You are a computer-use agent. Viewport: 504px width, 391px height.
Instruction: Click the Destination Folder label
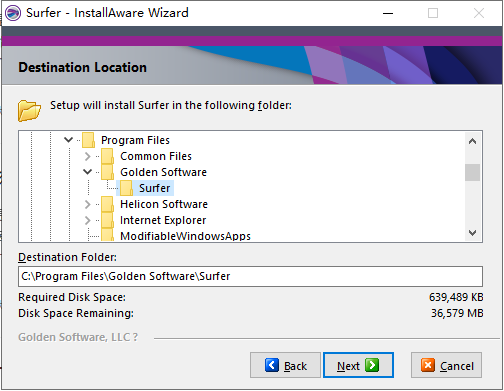click(x=67, y=257)
